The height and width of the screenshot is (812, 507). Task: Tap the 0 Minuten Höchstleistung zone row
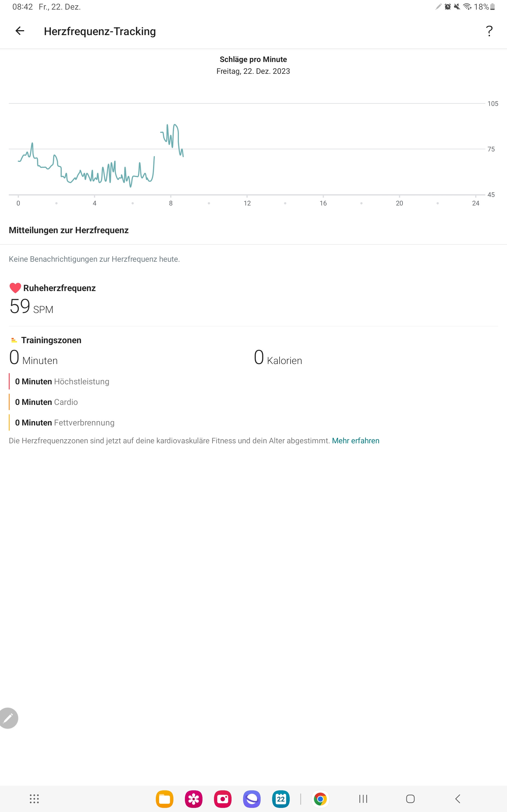point(62,382)
